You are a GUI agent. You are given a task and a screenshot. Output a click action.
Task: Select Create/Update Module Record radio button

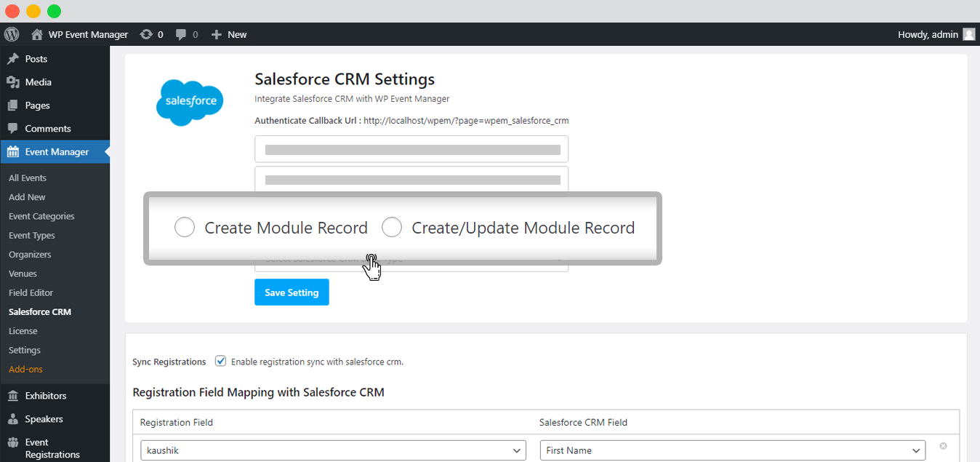click(392, 228)
